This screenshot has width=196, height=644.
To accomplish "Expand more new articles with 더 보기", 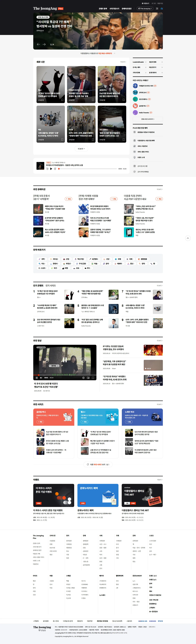I will click(81, 149).
